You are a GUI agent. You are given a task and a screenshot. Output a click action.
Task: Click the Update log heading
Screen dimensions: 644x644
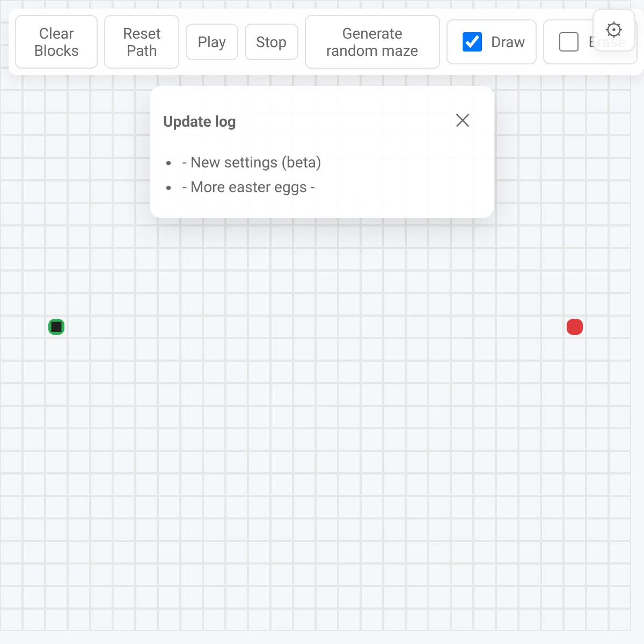click(199, 122)
